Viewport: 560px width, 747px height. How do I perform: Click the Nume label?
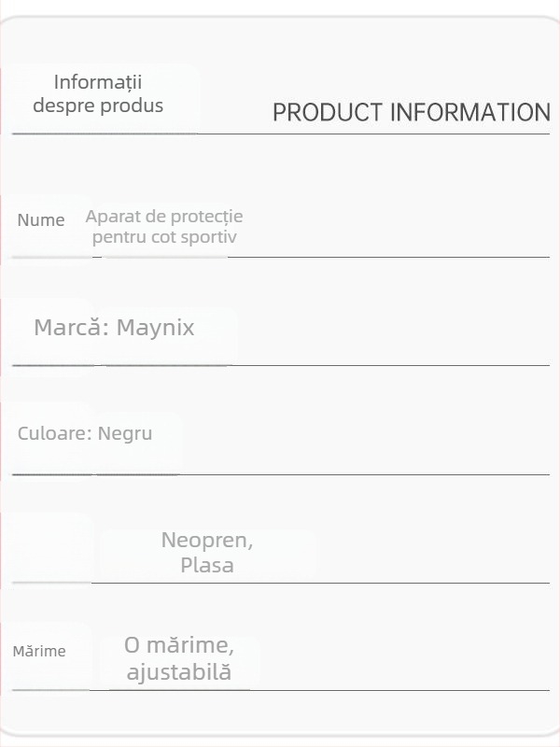pos(41,220)
